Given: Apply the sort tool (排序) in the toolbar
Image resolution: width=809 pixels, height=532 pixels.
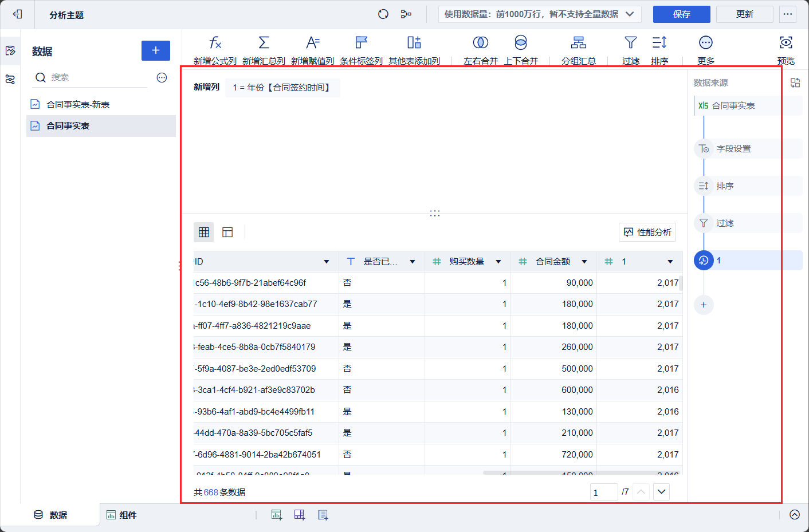Looking at the screenshot, I should (x=659, y=50).
